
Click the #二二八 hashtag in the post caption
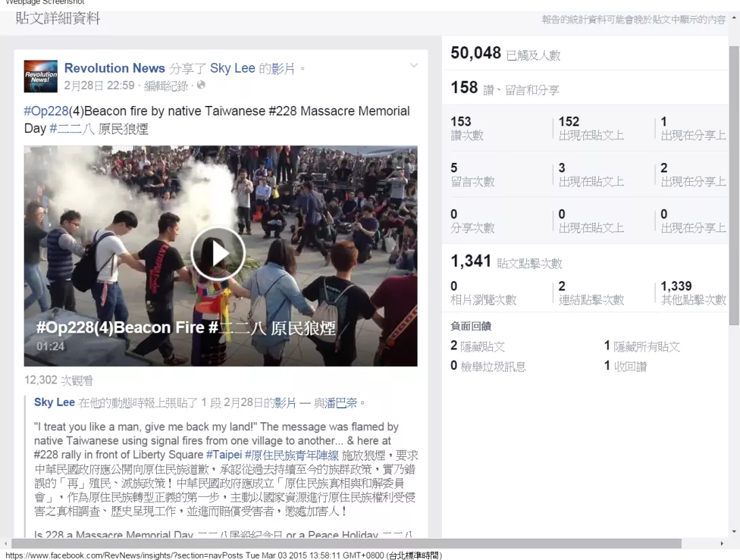(72, 129)
